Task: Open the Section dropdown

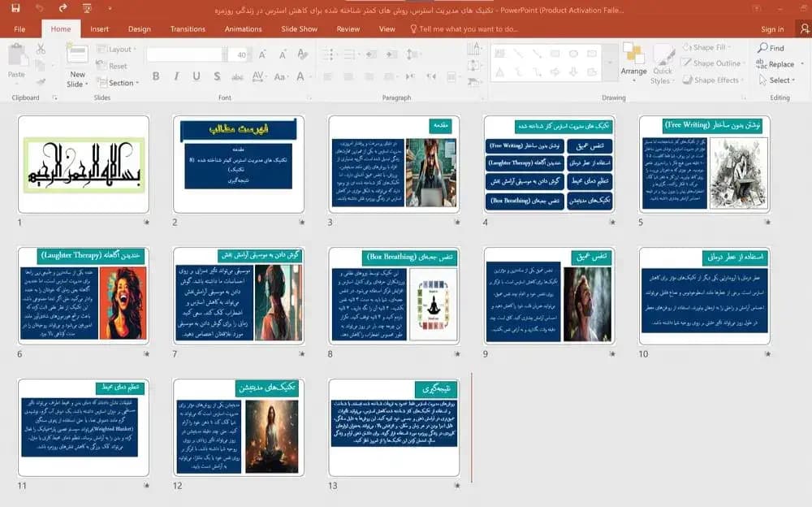Action: click(x=118, y=82)
